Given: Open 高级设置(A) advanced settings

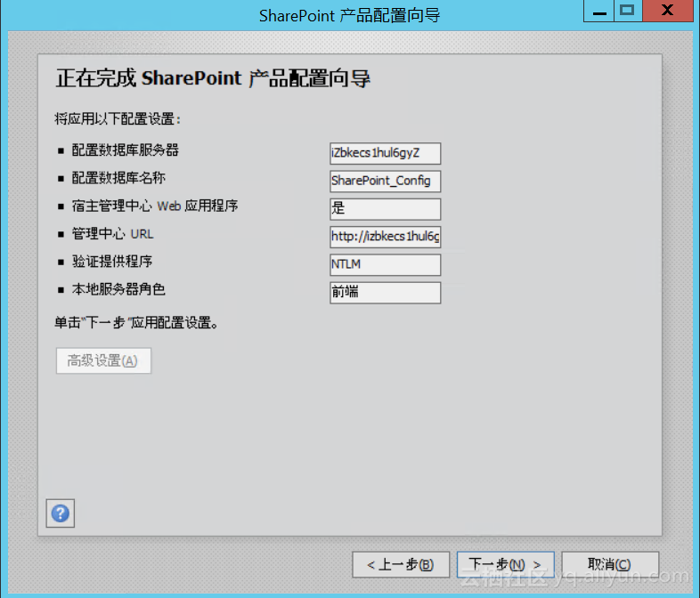Looking at the screenshot, I should 103,360.
